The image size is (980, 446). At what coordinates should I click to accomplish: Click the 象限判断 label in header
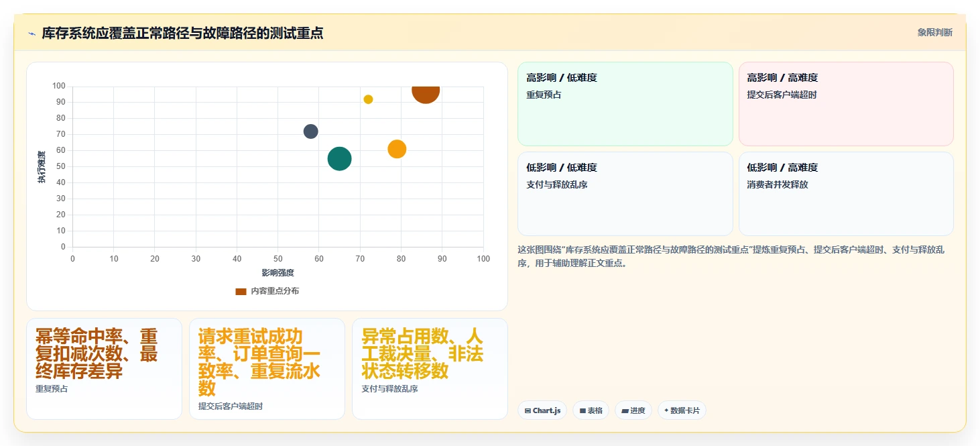coord(934,33)
